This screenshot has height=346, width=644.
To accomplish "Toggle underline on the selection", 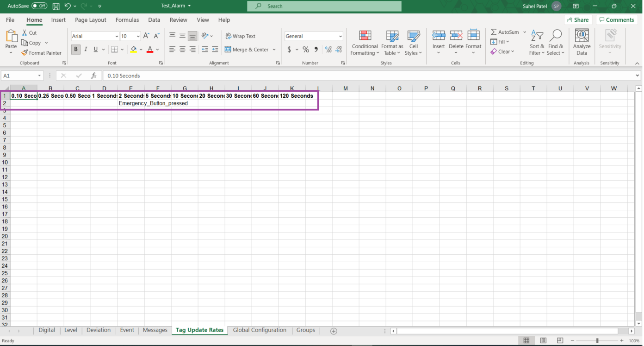I will point(95,49).
